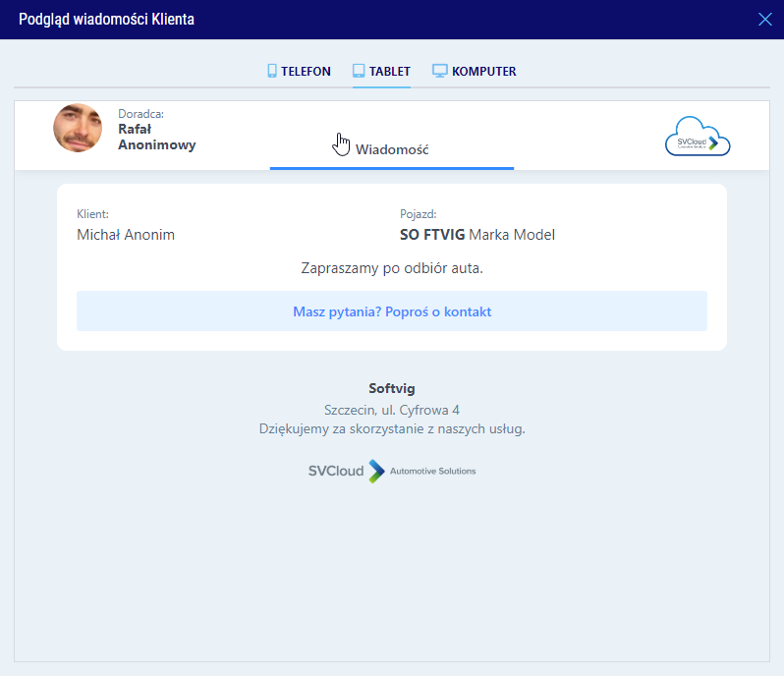Click advisor name Rafał Anonimowy
This screenshot has width=784, height=676.
click(156, 137)
